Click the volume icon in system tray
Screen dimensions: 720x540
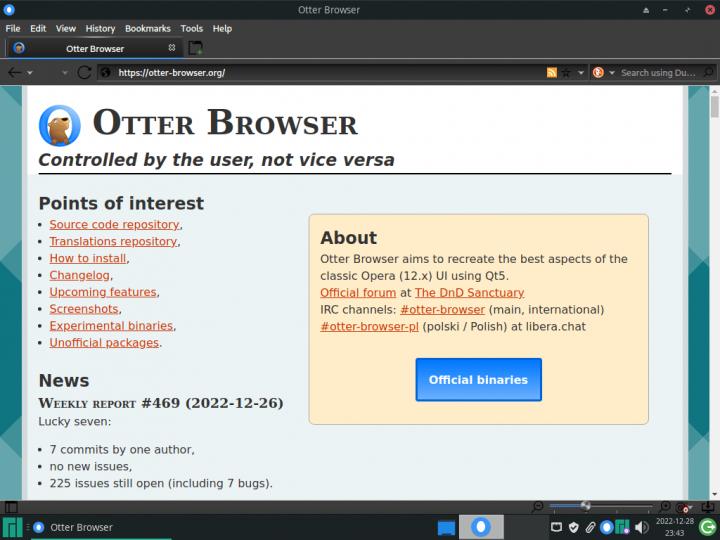click(x=640, y=527)
